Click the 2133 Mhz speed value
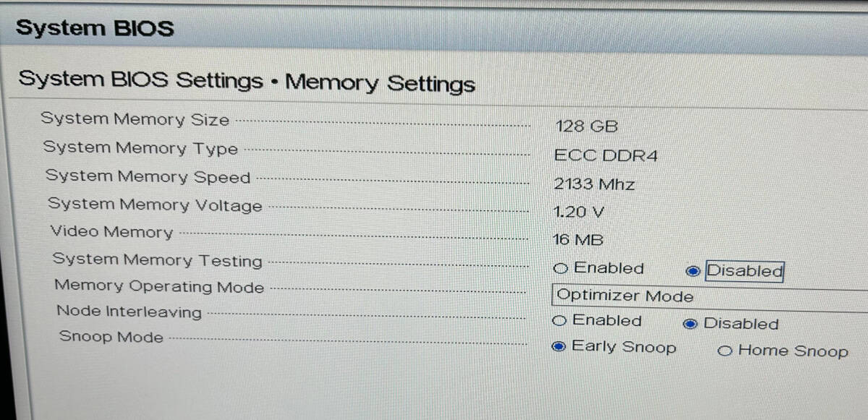868x420 pixels. [x=594, y=184]
